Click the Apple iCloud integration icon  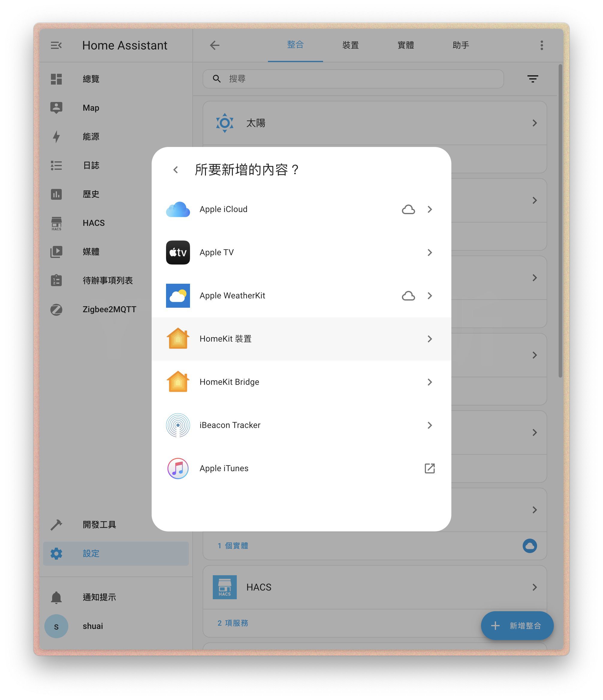pos(178,209)
